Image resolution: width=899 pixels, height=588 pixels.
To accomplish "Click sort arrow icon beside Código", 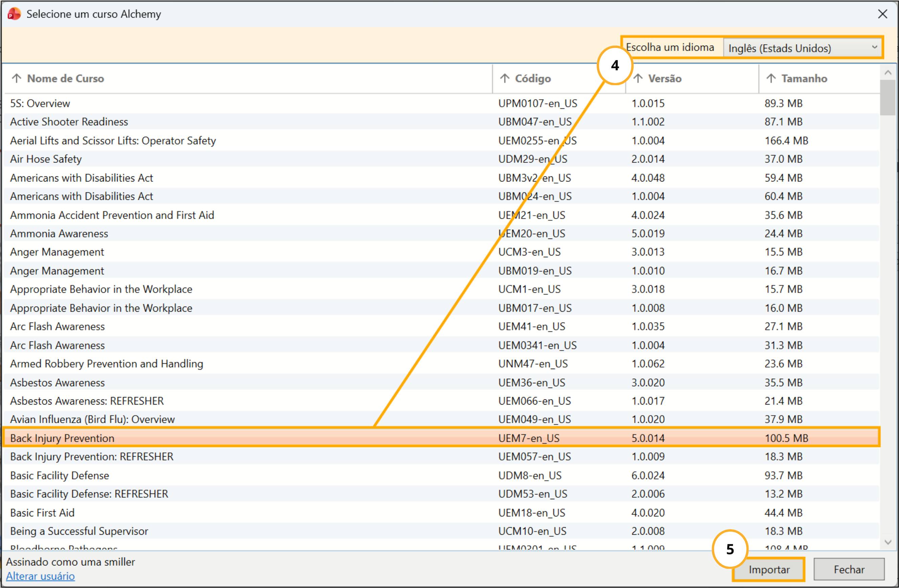I will point(505,78).
